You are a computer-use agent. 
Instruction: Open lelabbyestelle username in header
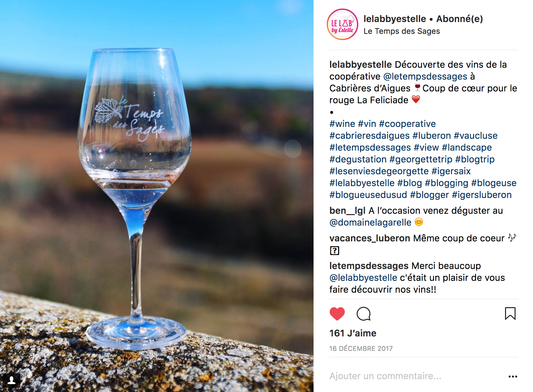(x=394, y=19)
